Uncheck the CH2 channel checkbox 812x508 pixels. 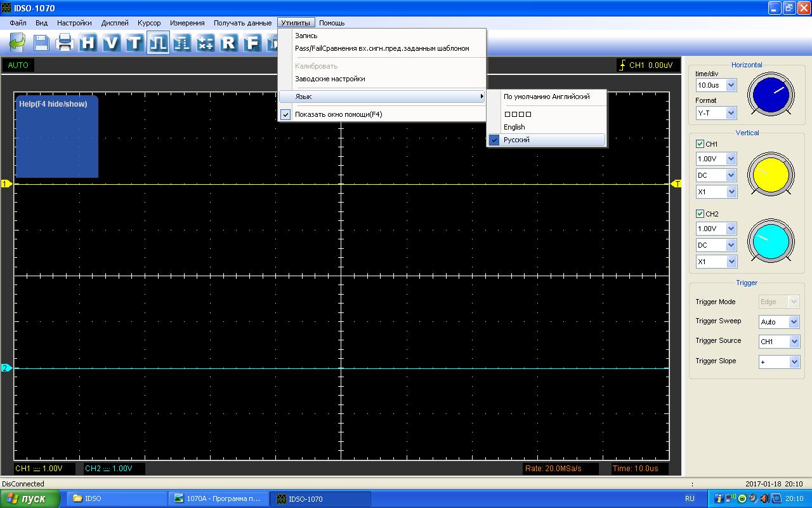click(x=700, y=214)
